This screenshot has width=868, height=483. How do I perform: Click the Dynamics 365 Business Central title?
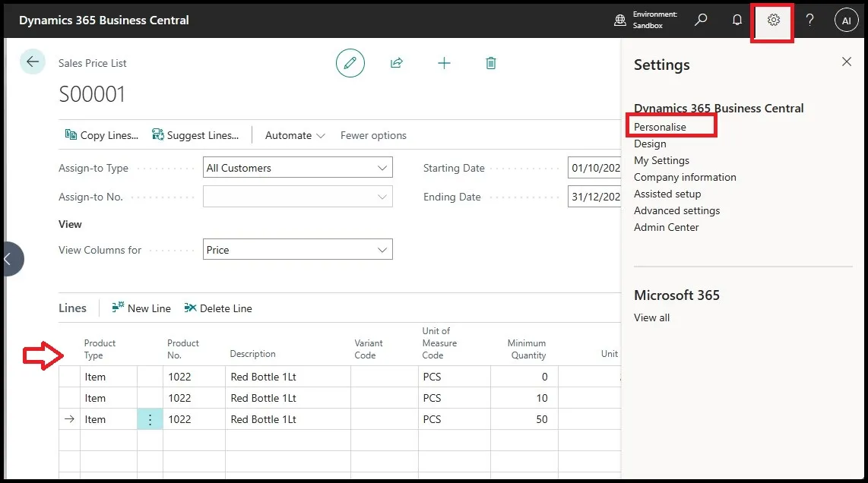104,20
